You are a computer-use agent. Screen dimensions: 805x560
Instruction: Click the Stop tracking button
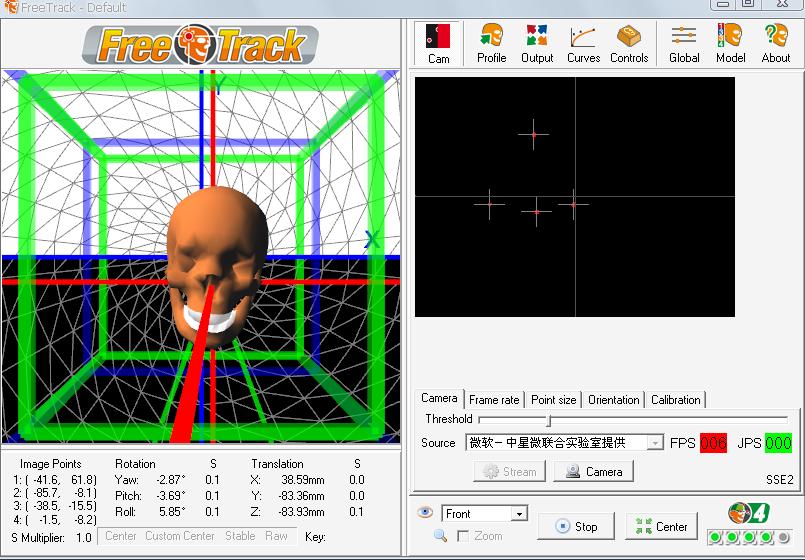tap(576, 526)
